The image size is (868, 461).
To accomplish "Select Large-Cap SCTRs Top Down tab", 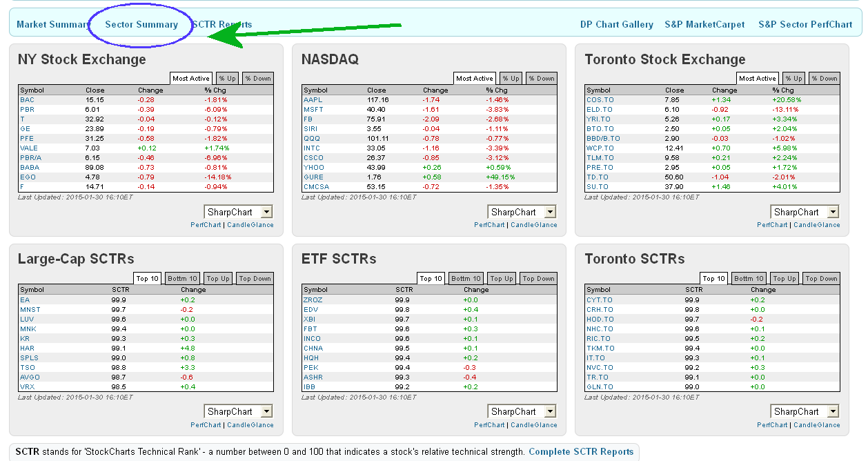I will 255,278.
